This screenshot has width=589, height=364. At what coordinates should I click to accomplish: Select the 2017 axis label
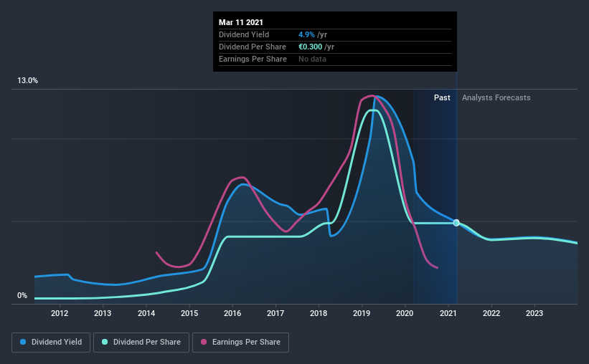(x=275, y=313)
